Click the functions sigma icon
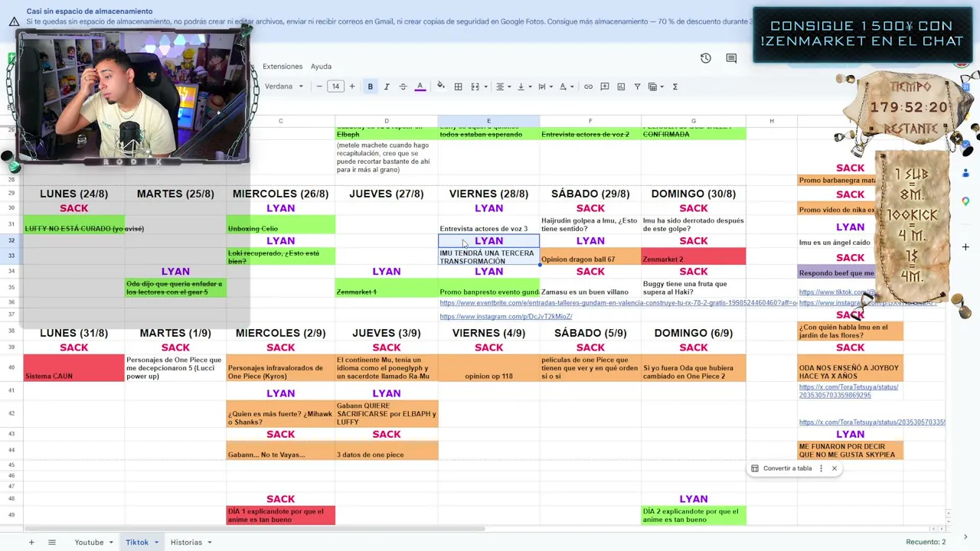 (x=675, y=86)
